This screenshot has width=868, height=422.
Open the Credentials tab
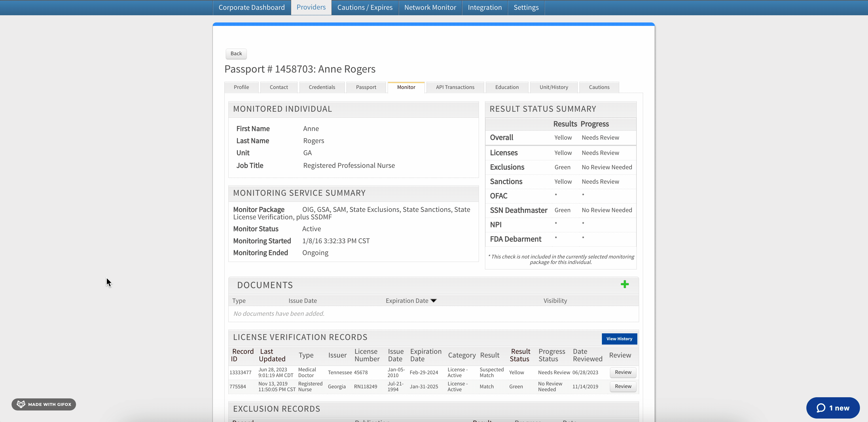point(322,87)
